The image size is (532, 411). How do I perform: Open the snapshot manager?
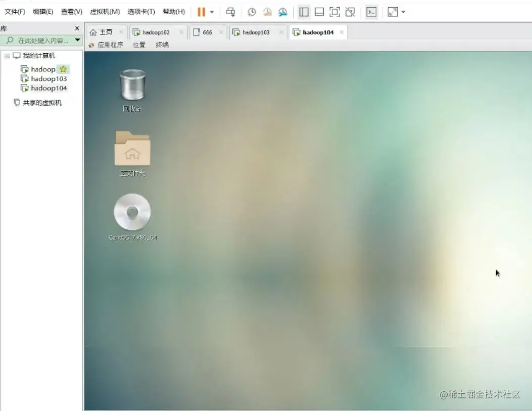click(282, 12)
